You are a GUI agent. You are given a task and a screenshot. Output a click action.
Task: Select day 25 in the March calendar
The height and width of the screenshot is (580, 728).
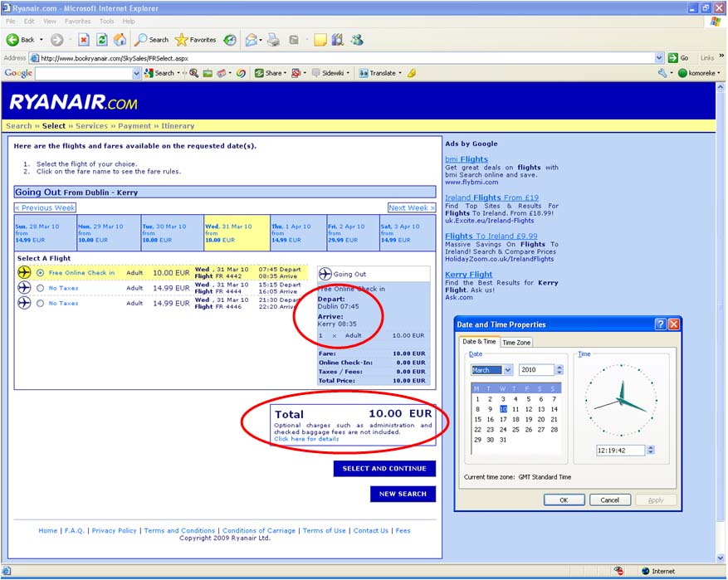tap(515, 430)
